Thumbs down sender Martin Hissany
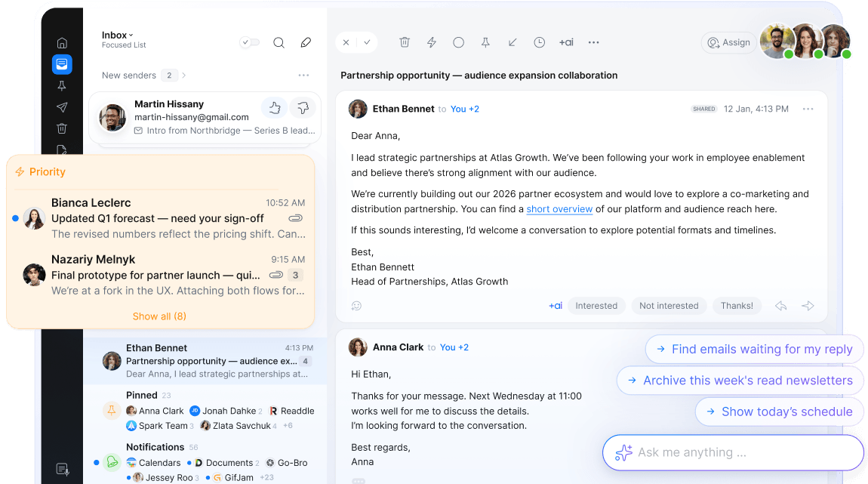868x484 pixels. pos(303,109)
